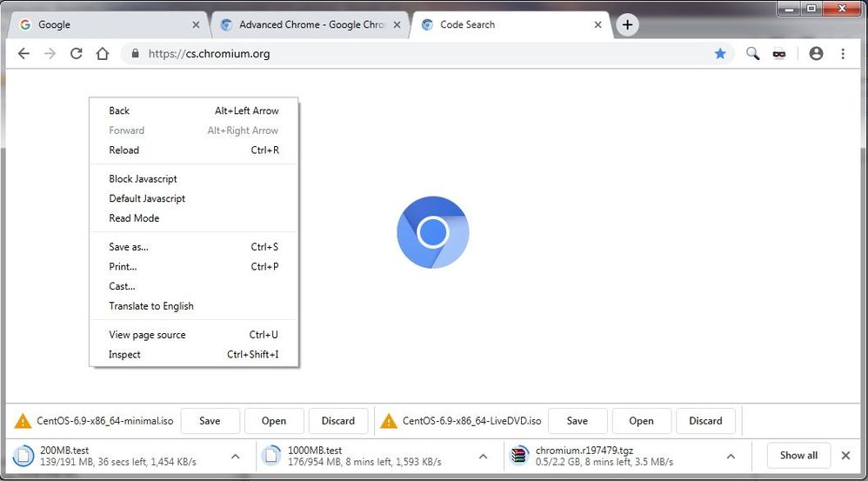View site security via the padlock icon
This screenshot has height=481, width=868.
(135, 54)
